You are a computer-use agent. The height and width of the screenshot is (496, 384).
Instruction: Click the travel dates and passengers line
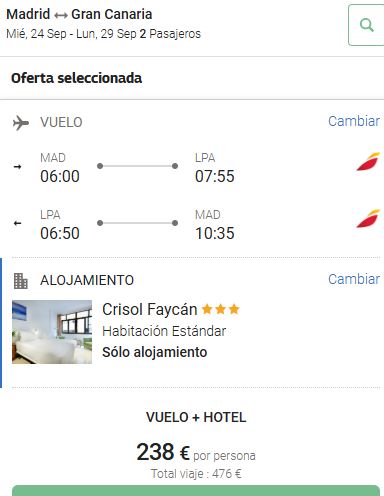tap(103, 34)
